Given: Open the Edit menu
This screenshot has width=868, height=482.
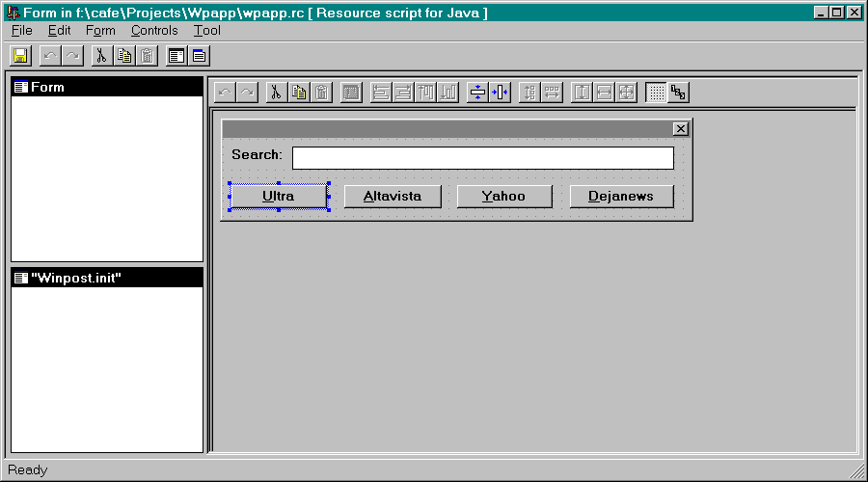Looking at the screenshot, I should pyautogui.click(x=59, y=31).
